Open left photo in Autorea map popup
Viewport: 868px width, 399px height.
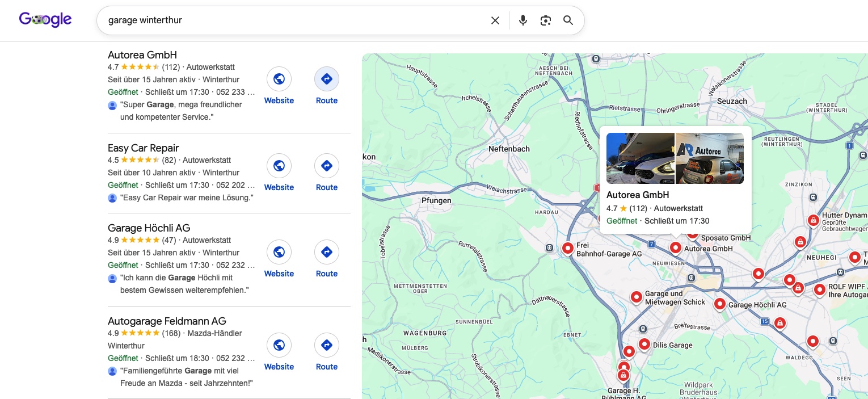tap(641, 158)
